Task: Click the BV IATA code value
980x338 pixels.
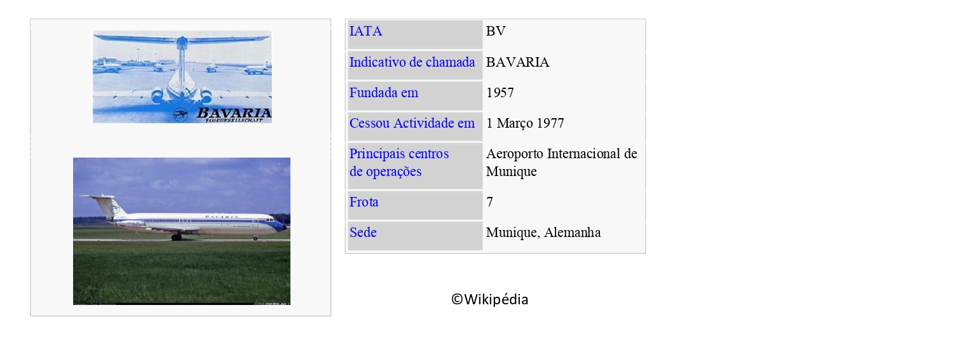Action: [x=496, y=31]
